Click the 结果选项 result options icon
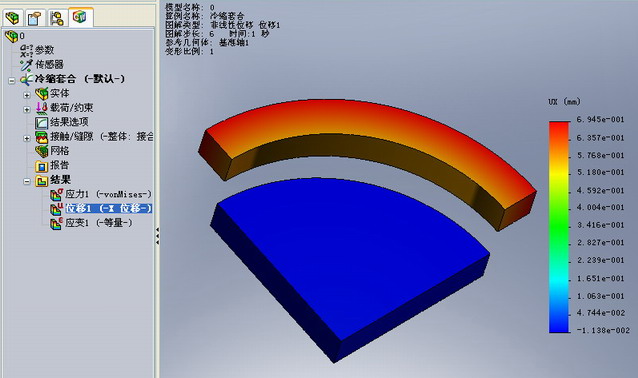The image size is (638, 378). tap(42, 122)
